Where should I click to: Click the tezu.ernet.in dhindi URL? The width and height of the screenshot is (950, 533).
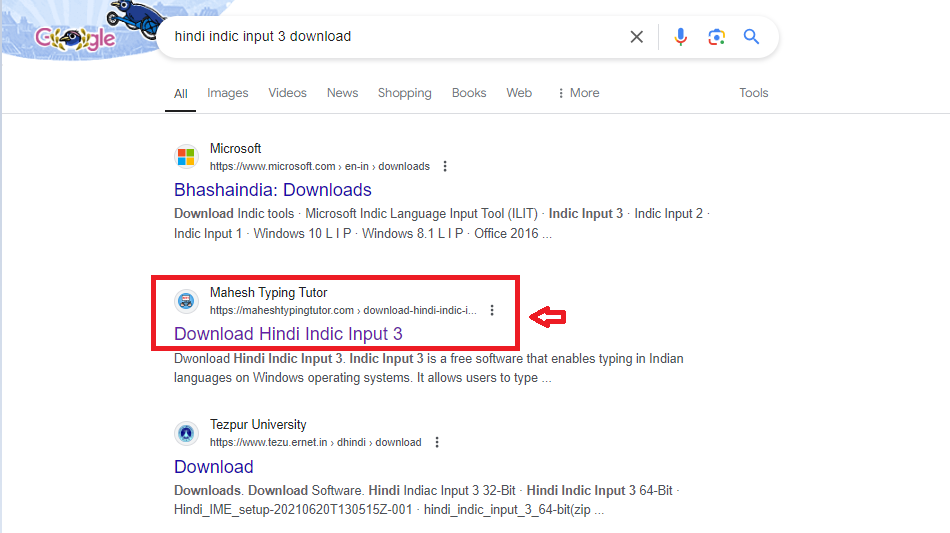click(316, 442)
